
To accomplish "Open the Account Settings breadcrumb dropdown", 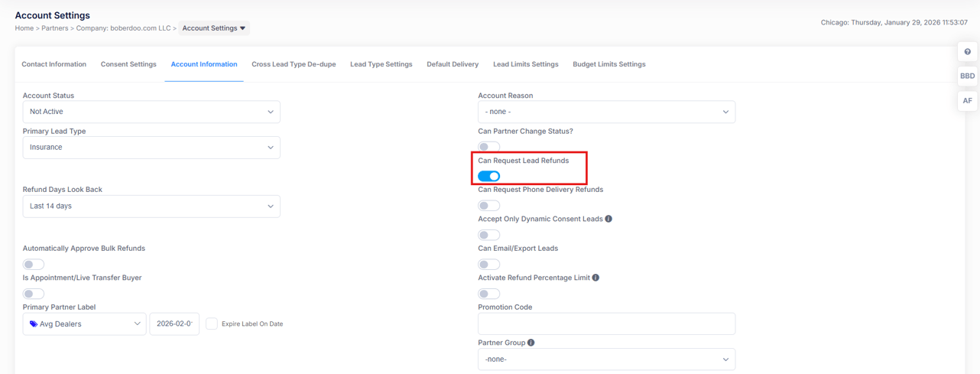I will click(214, 28).
